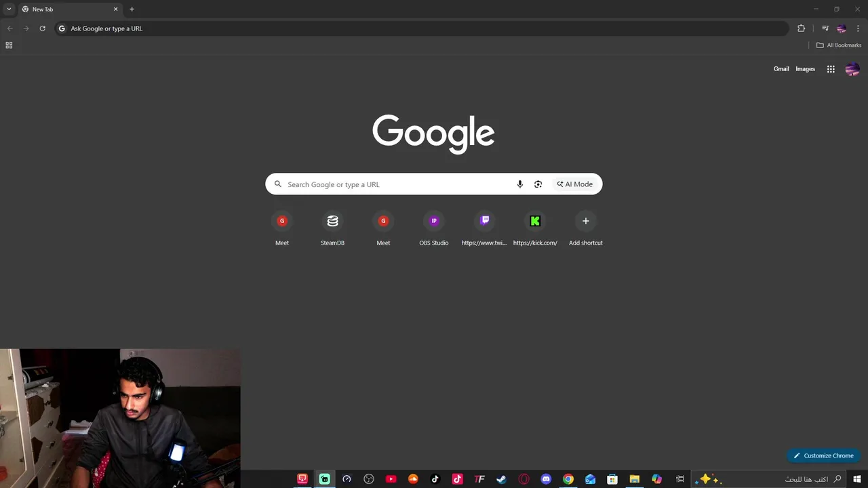Image resolution: width=868 pixels, height=488 pixels.
Task: Open the first Meet shortcut
Action: (x=282, y=229)
